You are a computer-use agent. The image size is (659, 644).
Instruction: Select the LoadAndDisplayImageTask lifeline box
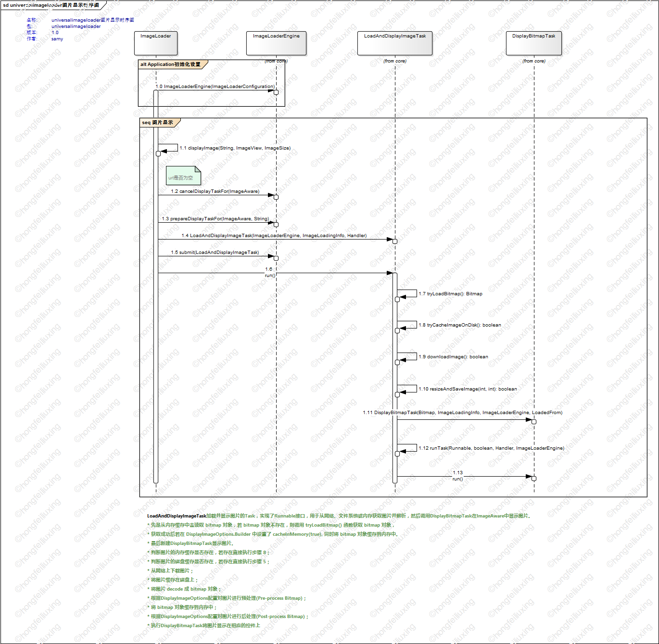(394, 43)
